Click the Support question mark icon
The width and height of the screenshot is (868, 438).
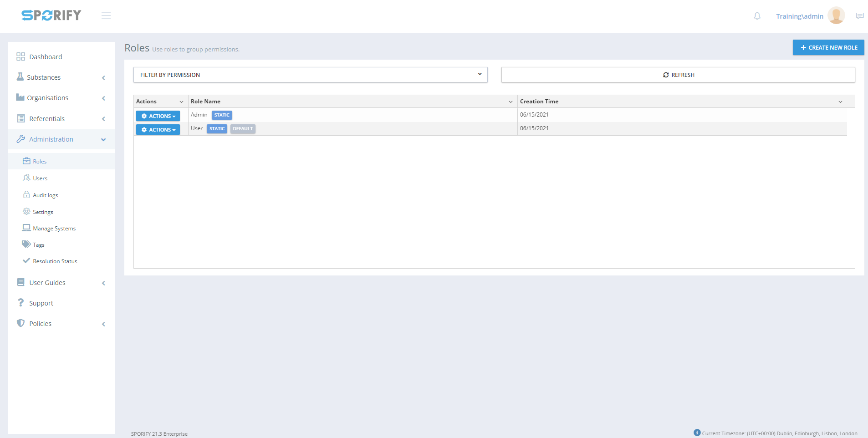pos(20,303)
